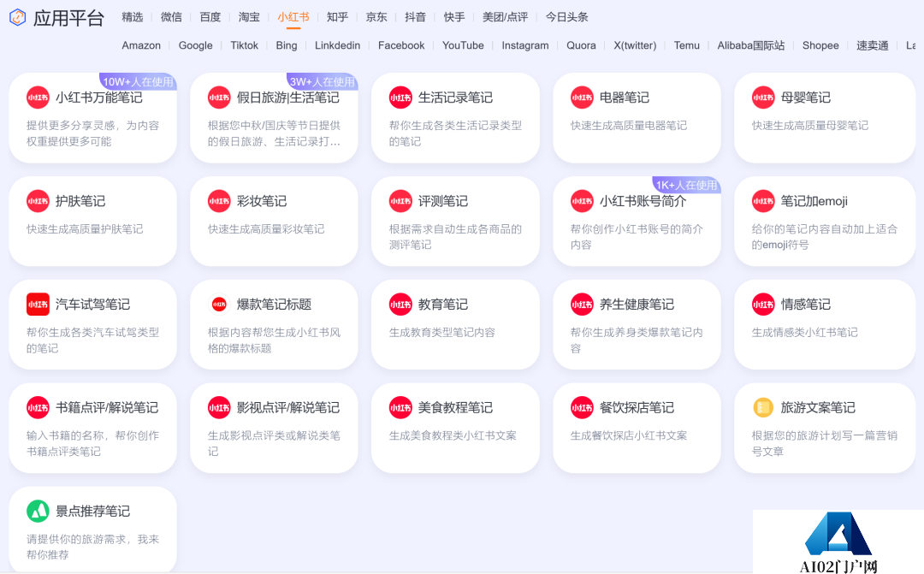Click the red icon on 小红书万能笔记 card
This screenshot has height=574, width=924.
(x=38, y=98)
